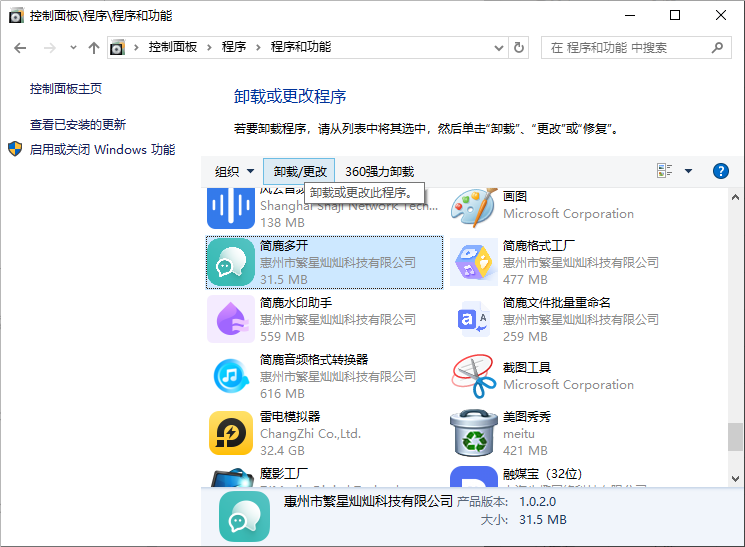Select the 简鹿音频格式转换器 program name
The image size is (745, 547).
pos(314,360)
